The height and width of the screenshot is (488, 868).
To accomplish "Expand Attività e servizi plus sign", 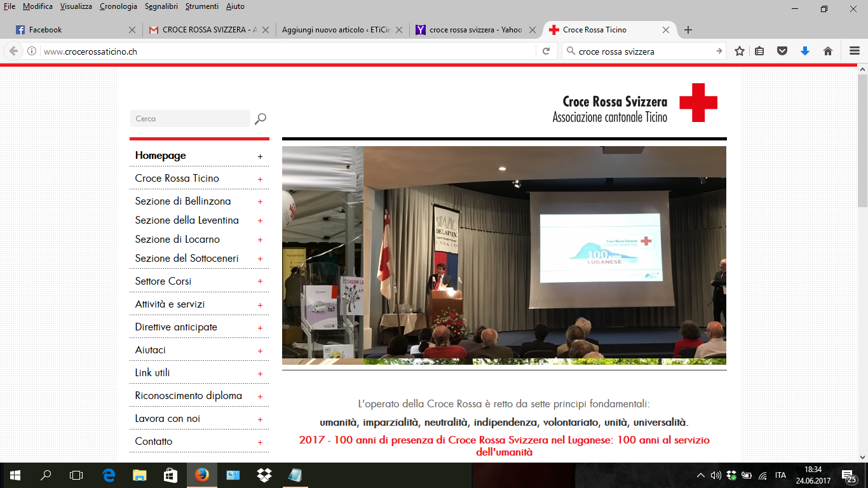I will pos(260,305).
